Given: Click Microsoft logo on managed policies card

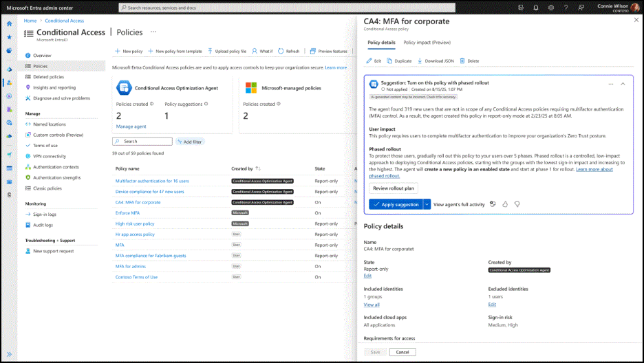Looking at the screenshot, I should point(251,88).
